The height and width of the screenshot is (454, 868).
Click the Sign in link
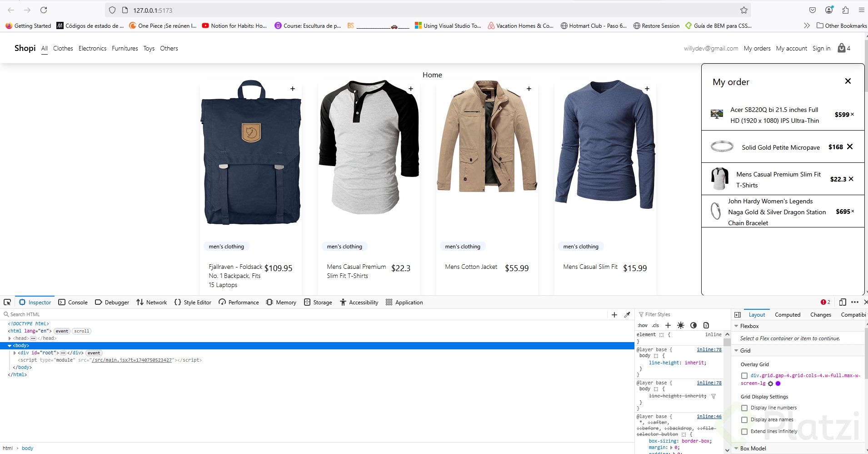click(822, 48)
